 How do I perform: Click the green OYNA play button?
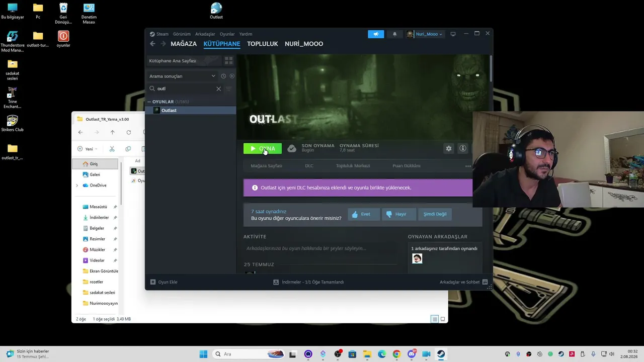pos(263,148)
